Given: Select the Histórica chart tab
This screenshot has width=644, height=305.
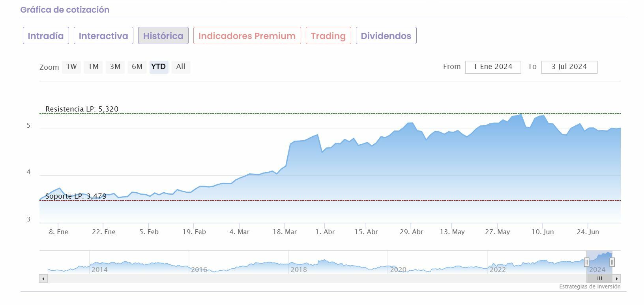Looking at the screenshot, I should (x=163, y=36).
